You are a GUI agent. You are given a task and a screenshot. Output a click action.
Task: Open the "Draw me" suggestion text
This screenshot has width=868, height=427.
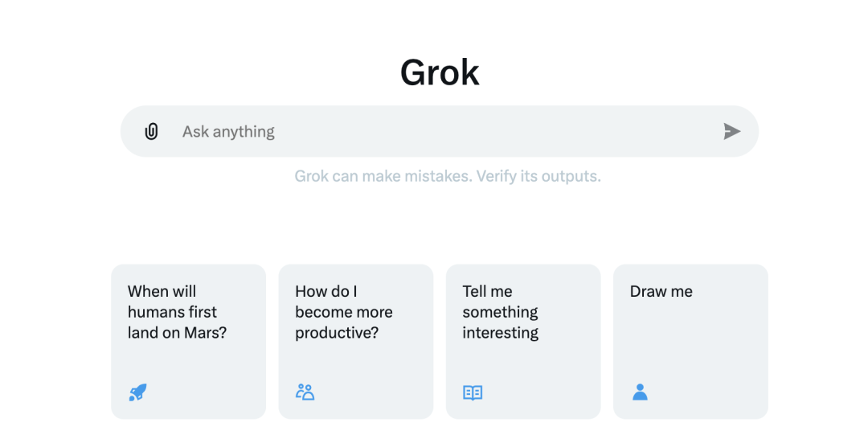coord(661,291)
